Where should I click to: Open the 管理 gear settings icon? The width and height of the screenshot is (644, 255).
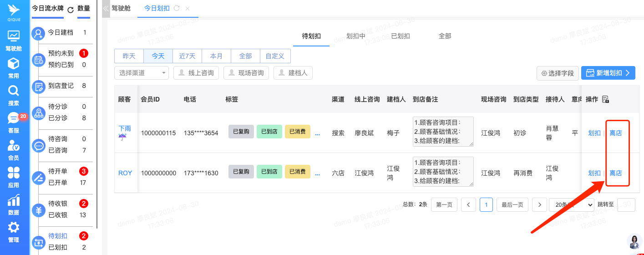(14, 228)
